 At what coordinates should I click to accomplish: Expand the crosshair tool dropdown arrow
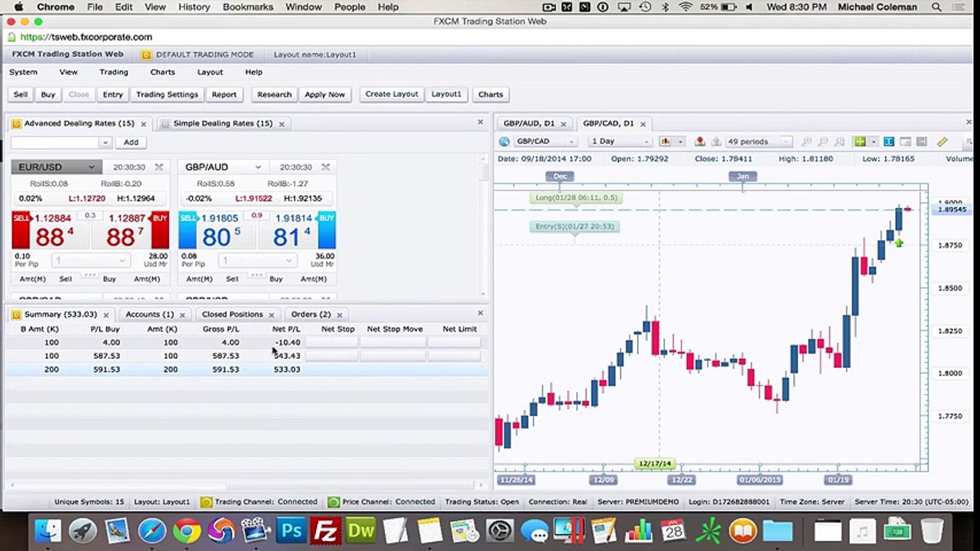tap(873, 142)
